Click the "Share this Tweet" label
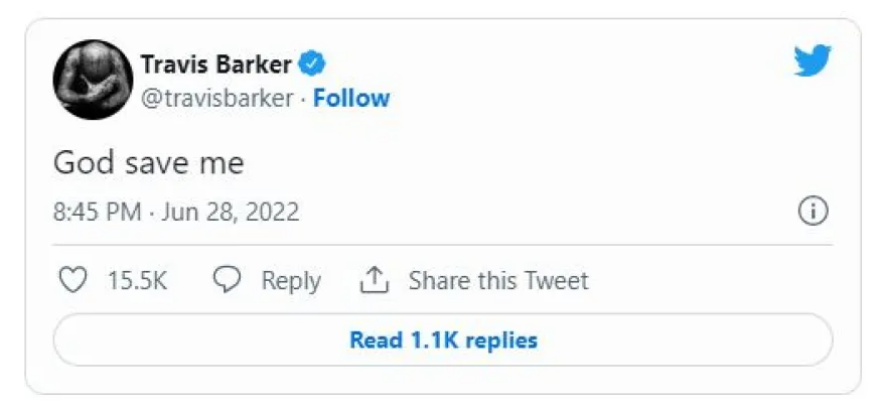This screenshot has height=408, width=880. tap(498, 281)
